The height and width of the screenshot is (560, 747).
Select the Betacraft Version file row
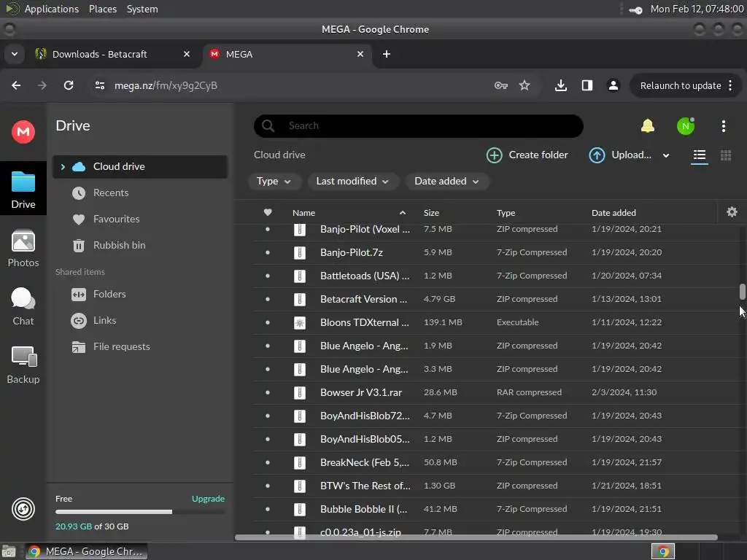pos(495,299)
